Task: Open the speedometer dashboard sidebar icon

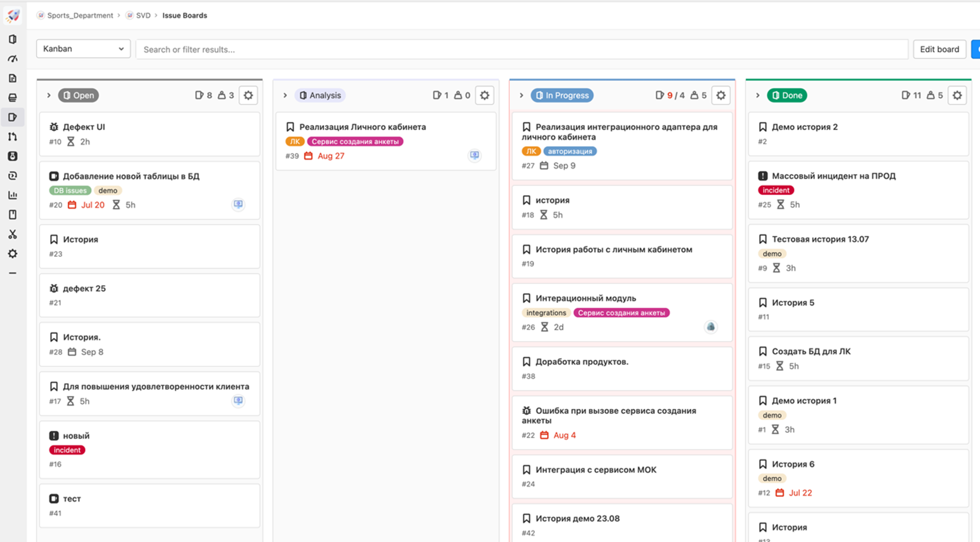Action: tap(13, 59)
